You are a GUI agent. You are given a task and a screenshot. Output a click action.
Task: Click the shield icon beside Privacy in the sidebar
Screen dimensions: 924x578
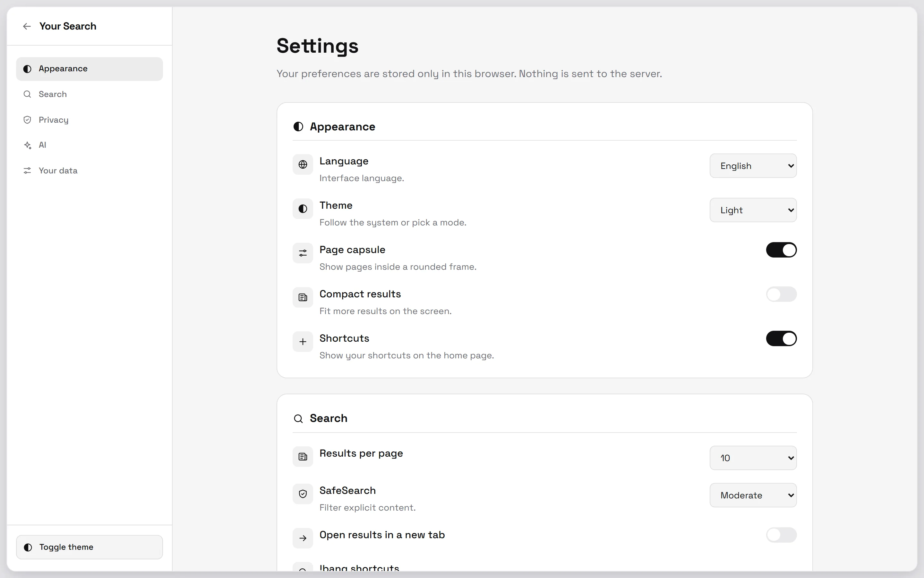(27, 120)
